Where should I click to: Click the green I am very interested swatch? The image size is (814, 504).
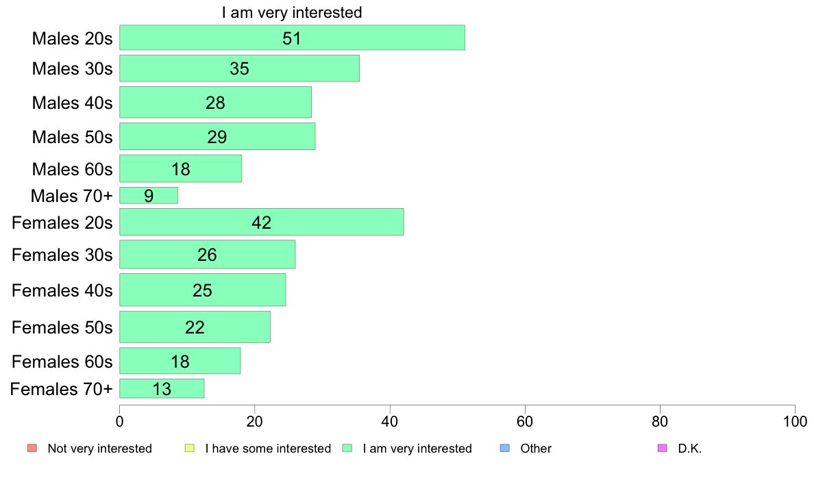coord(347,448)
